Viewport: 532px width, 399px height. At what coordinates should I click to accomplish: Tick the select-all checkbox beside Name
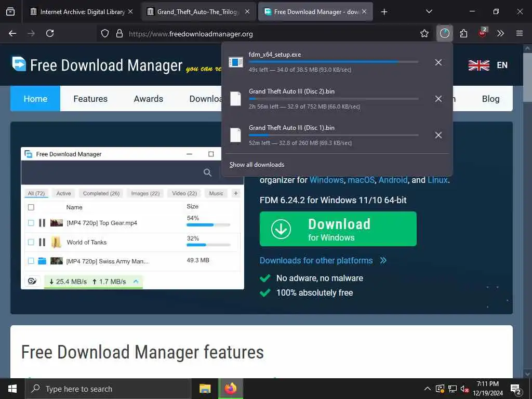tap(31, 207)
